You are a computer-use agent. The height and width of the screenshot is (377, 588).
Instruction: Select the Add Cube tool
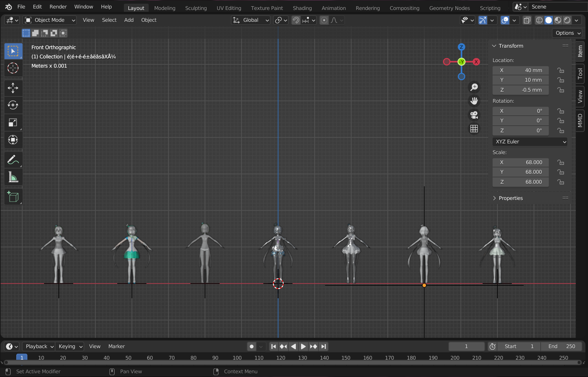point(13,197)
